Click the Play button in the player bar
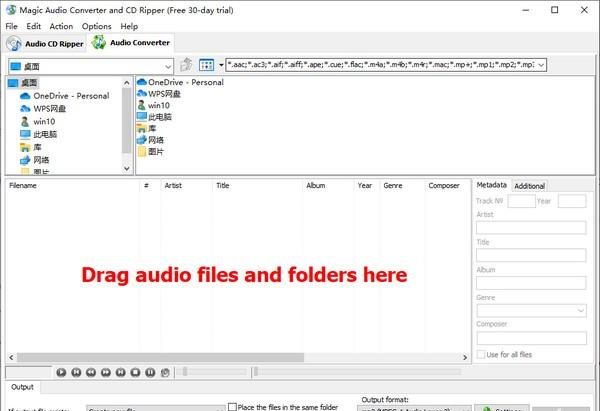 [61, 372]
